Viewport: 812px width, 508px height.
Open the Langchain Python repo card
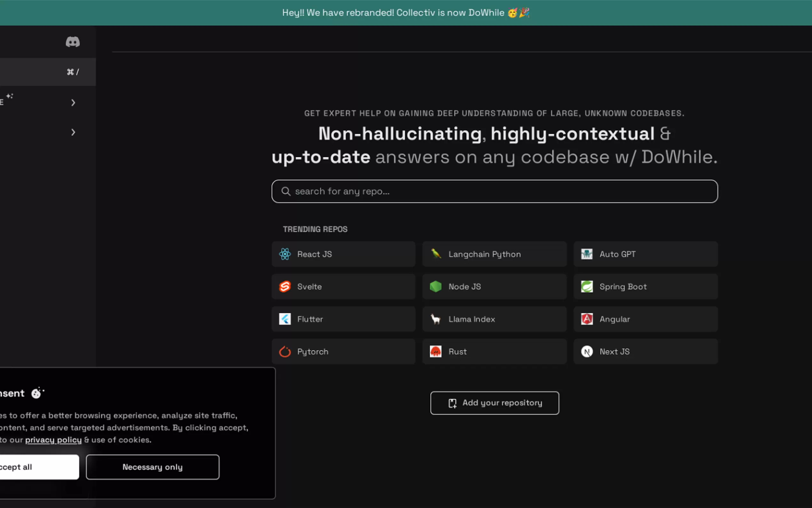click(x=494, y=254)
